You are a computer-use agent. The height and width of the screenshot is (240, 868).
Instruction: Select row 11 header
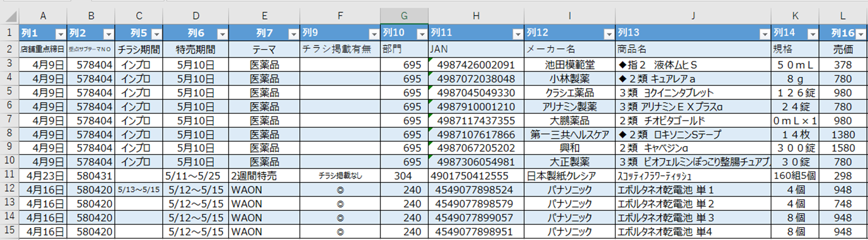click(9, 175)
